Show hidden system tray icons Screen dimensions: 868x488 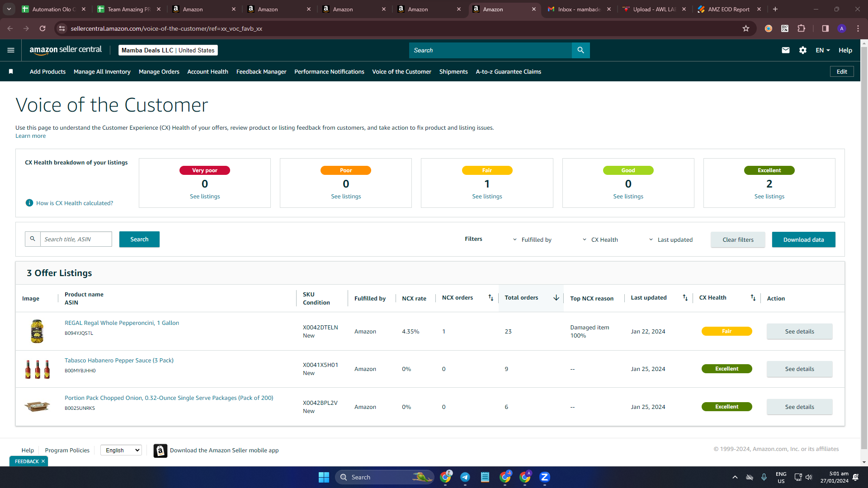[735, 477]
